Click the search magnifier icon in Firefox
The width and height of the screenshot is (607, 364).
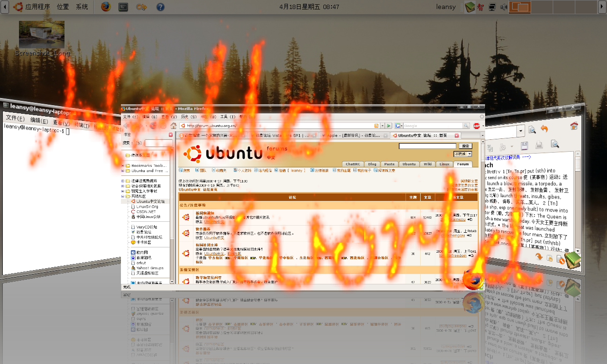[x=466, y=126]
